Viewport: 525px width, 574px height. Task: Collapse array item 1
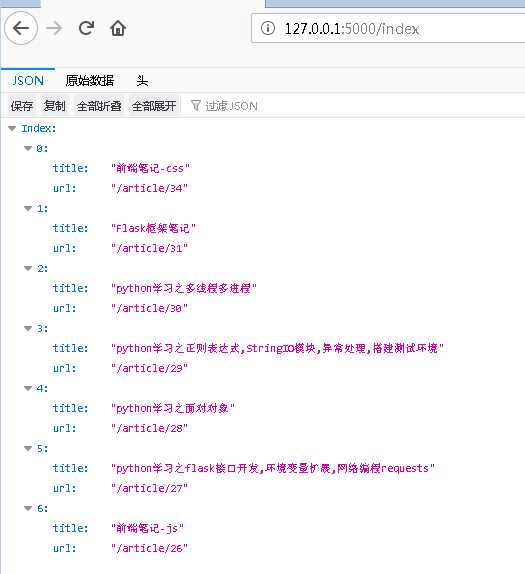(28, 208)
